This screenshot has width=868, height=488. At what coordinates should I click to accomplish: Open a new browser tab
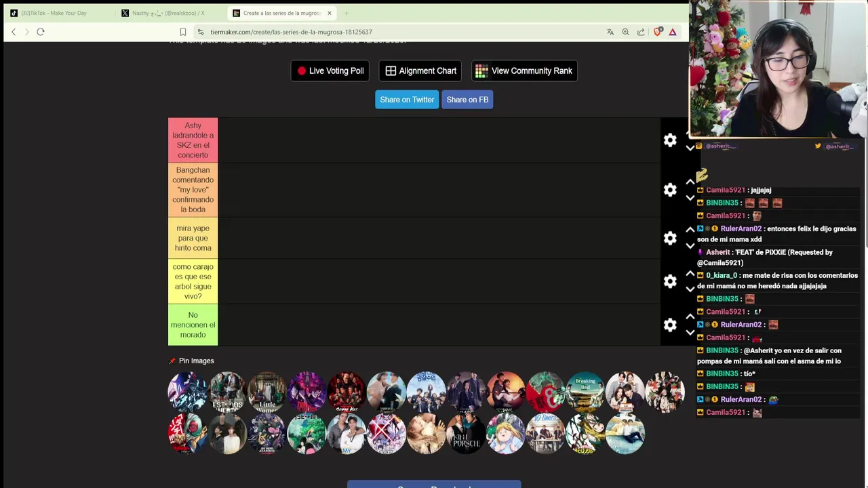pos(346,13)
